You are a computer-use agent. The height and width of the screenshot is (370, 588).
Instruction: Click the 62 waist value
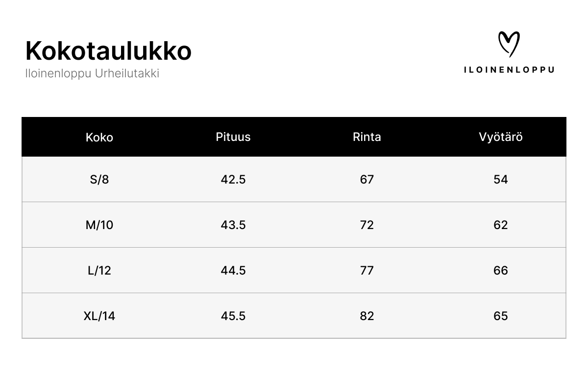pos(501,225)
